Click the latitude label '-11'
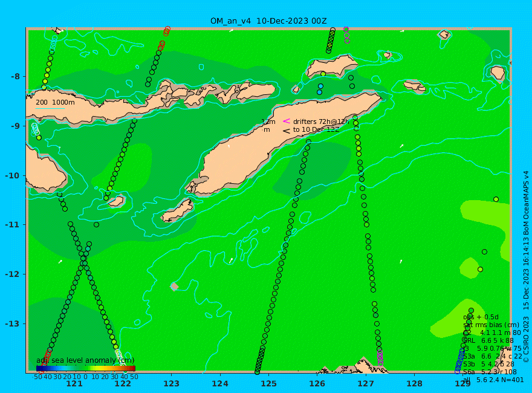The image size is (532, 393). [13, 225]
